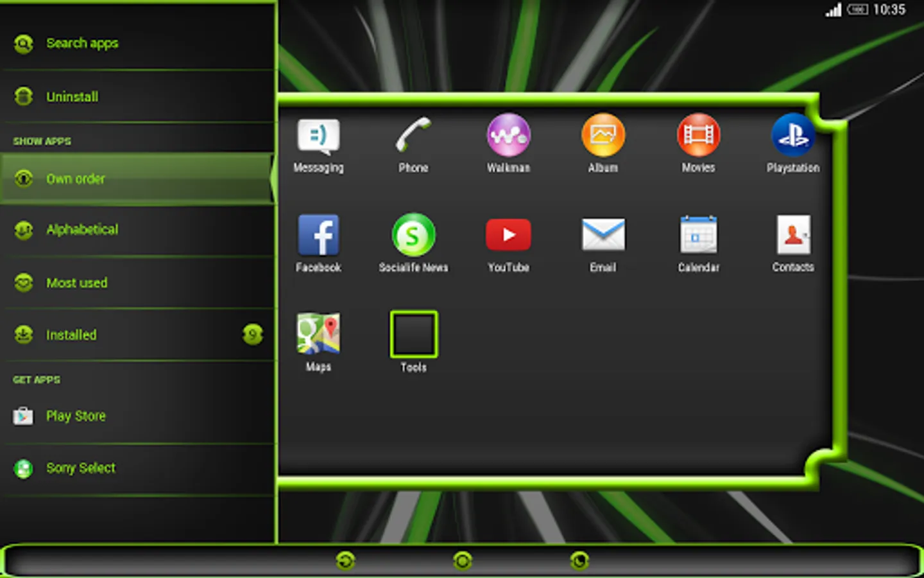
Task: Show Installed apps only
Action: point(138,335)
